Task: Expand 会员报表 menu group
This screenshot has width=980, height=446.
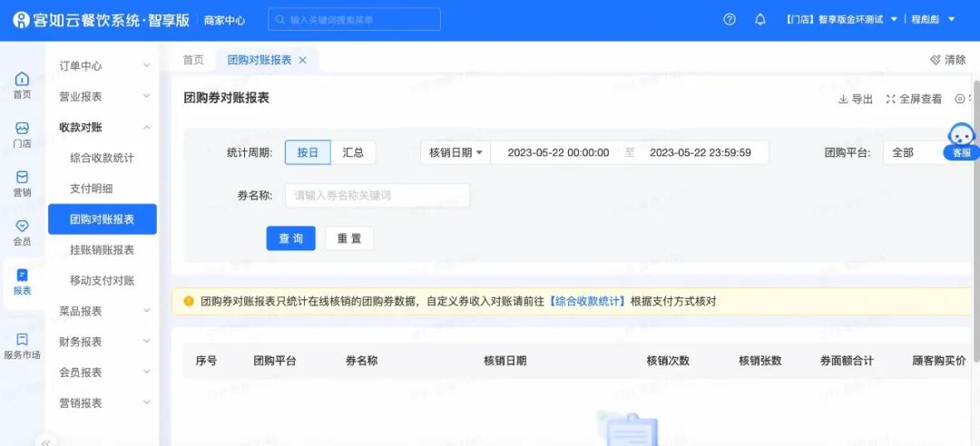Action: point(104,373)
